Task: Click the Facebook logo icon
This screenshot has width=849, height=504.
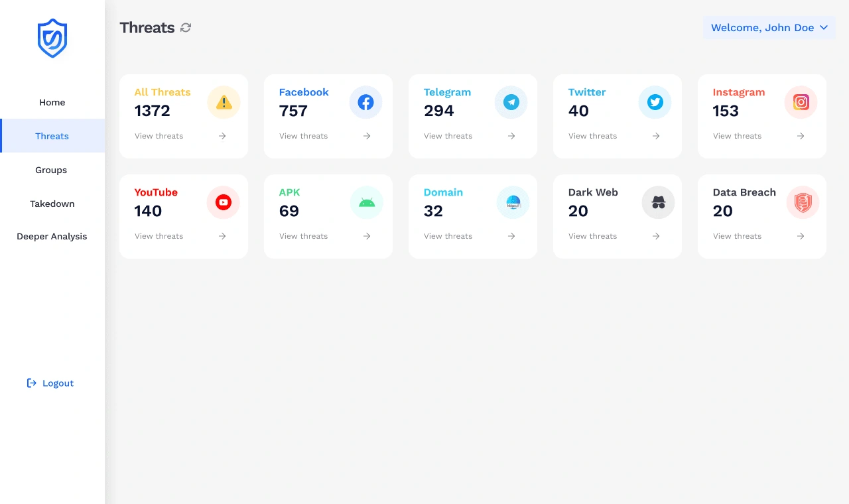Action: (x=365, y=102)
